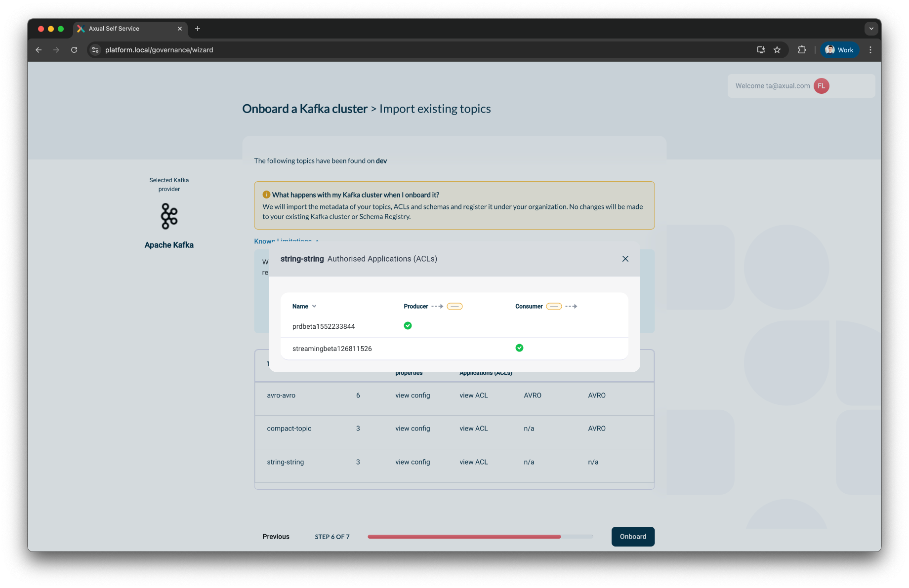The image size is (909, 588).
Task: Click consumer green check for streamingbeta126811526
Action: (519, 348)
